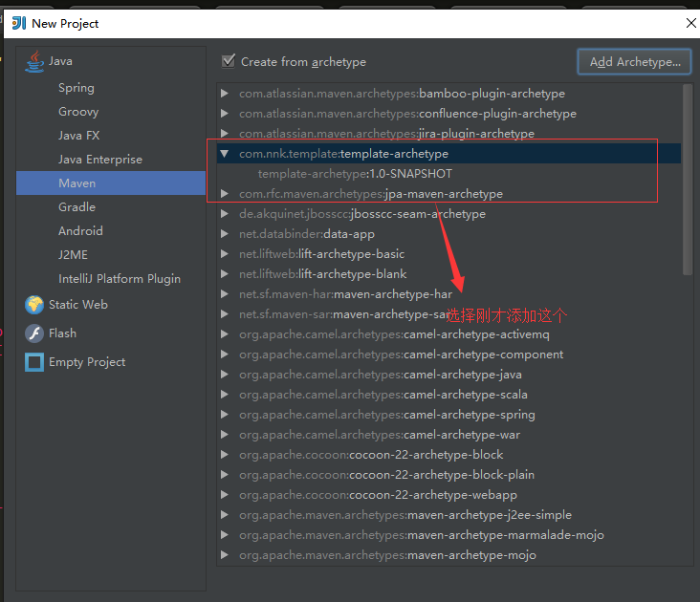This screenshot has height=602, width=700.
Task: Expand confluence-plugin-archetype node
Action: 225,114
